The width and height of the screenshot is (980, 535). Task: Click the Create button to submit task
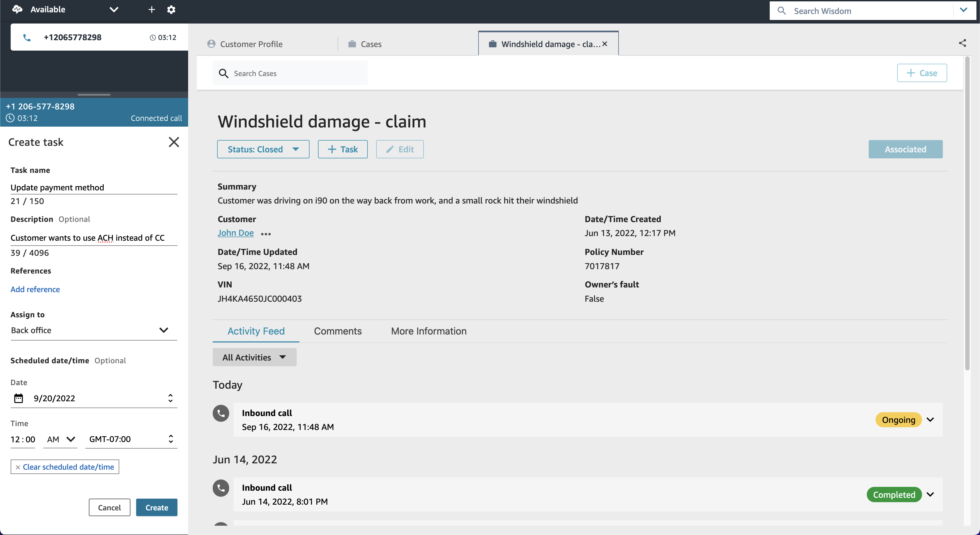[x=156, y=507]
